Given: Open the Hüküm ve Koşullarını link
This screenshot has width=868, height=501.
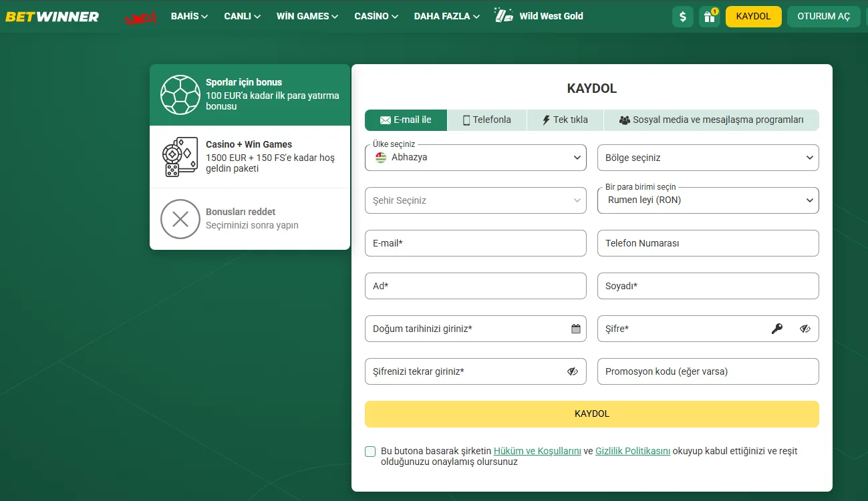Looking at the screenshot, I should pos(537,451).
